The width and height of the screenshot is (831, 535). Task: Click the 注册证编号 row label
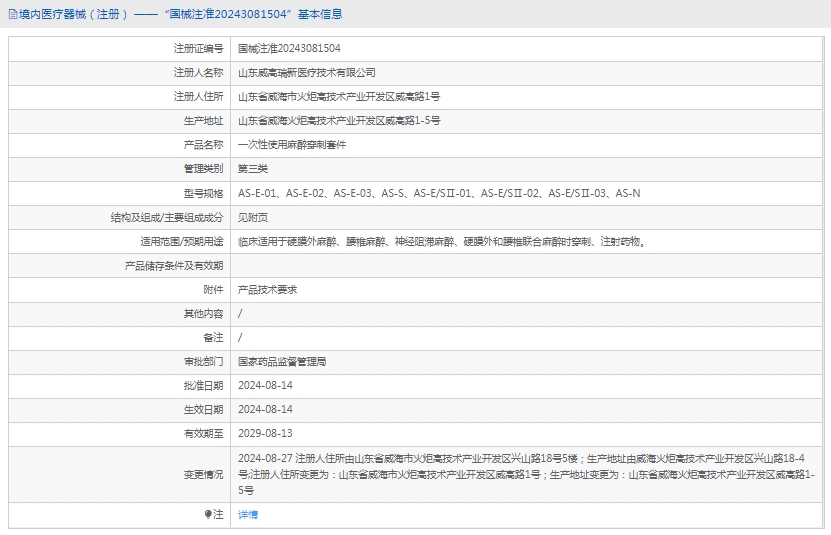pos(198,48)
